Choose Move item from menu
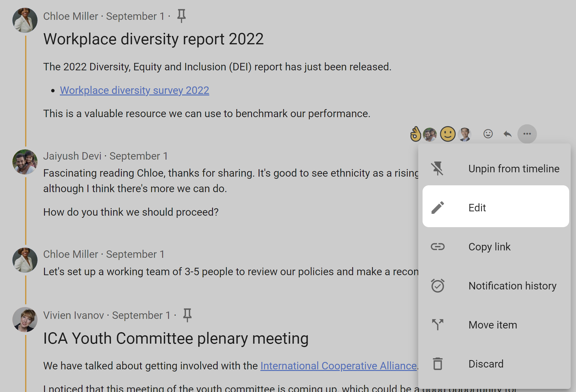576x392 pixels. tap(495, 325)
